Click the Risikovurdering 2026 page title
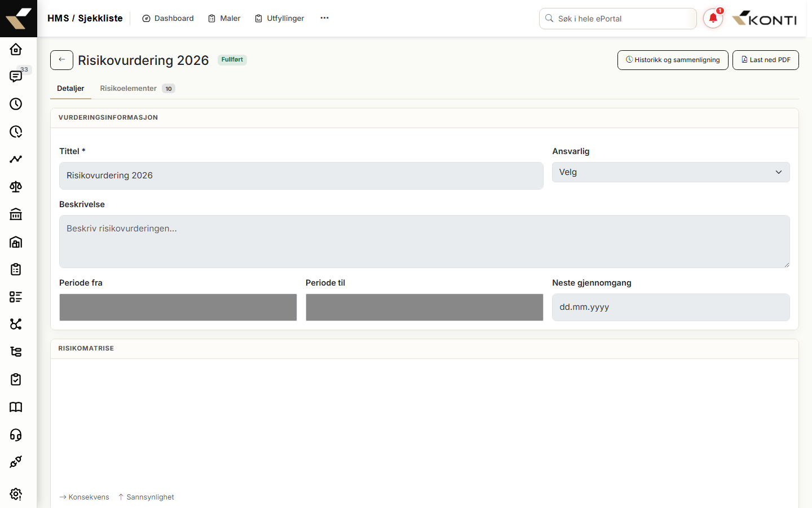This screenshot has width=812, height=508. pos(143,60)
